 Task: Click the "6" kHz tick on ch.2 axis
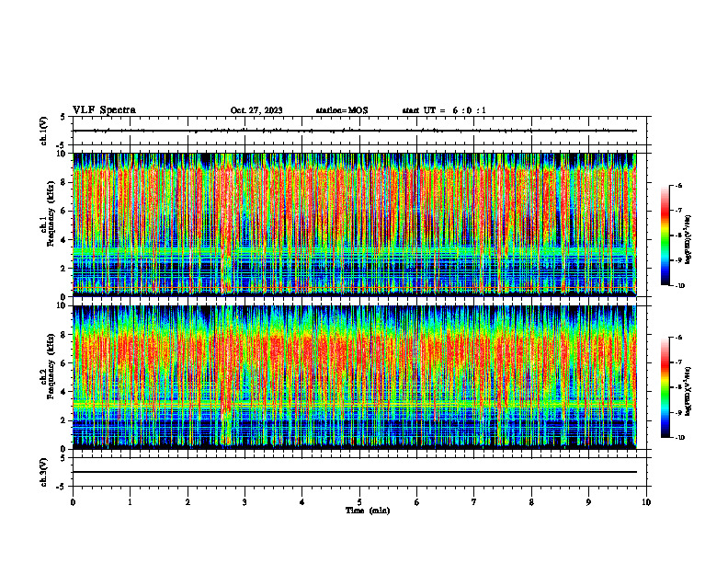point(64,363)
